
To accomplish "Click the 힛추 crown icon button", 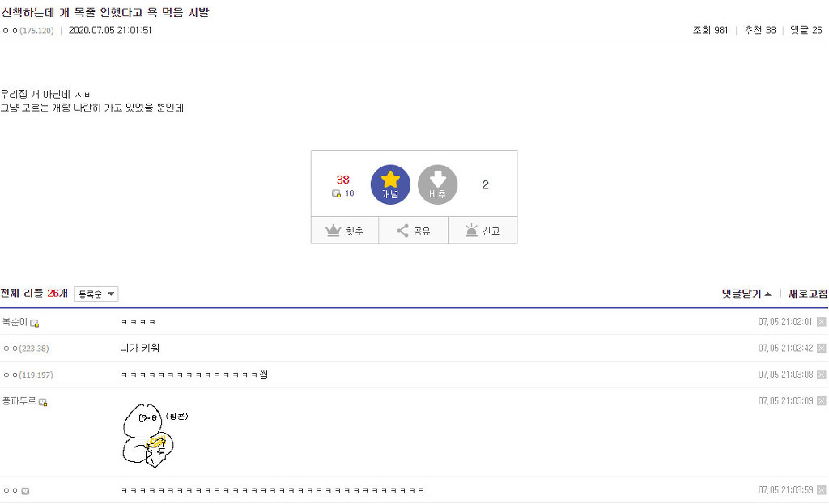I will 345,231.
